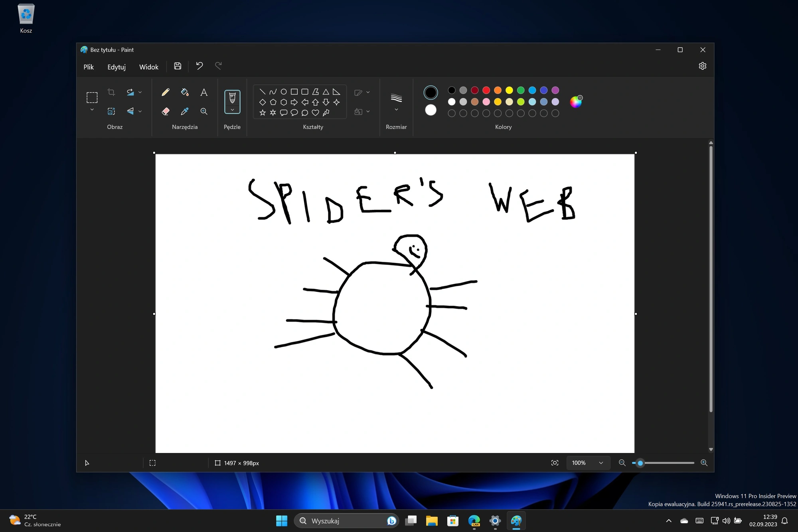
Task: Select the Magnifier tool
Action: pyautogui.click(x=204, y=111)
